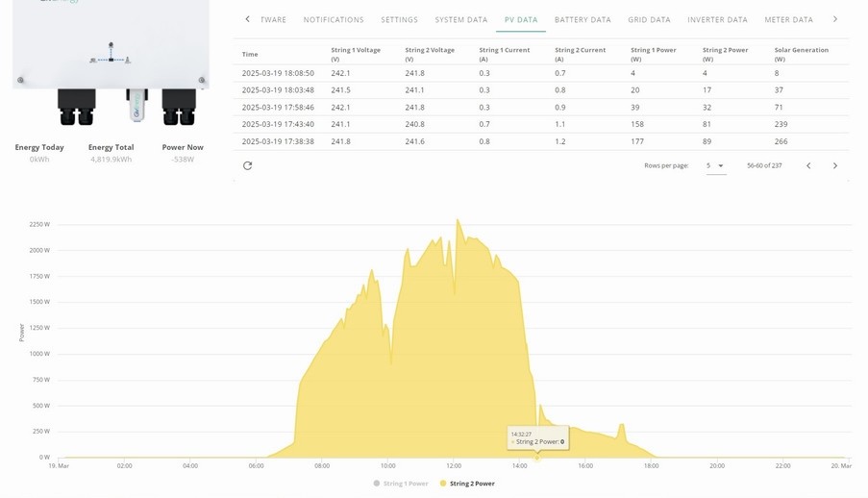Click the inverter WiFi dongle image
Viewport: 868px width, 498px height.
136,105
